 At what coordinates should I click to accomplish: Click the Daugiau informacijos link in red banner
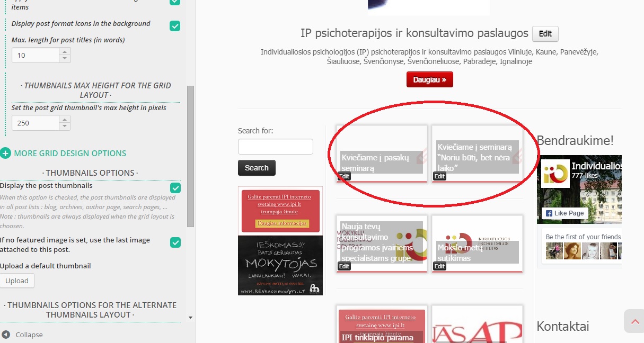click(x=282, y=223)
